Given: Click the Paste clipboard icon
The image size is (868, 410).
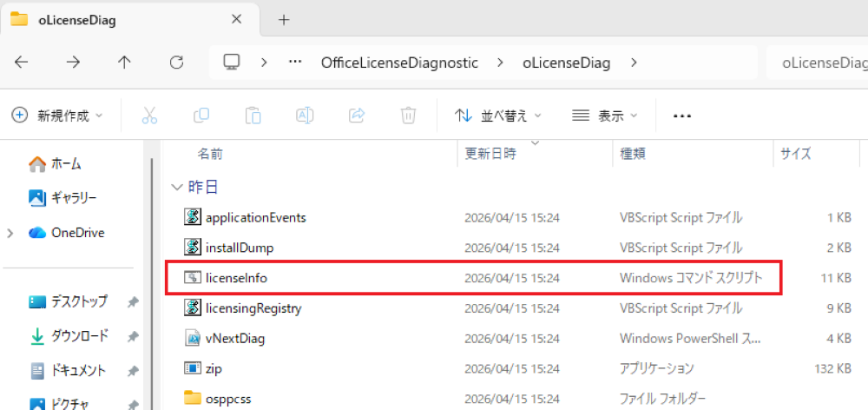Looking at the screenshot, I should click(x=253, y=116).
